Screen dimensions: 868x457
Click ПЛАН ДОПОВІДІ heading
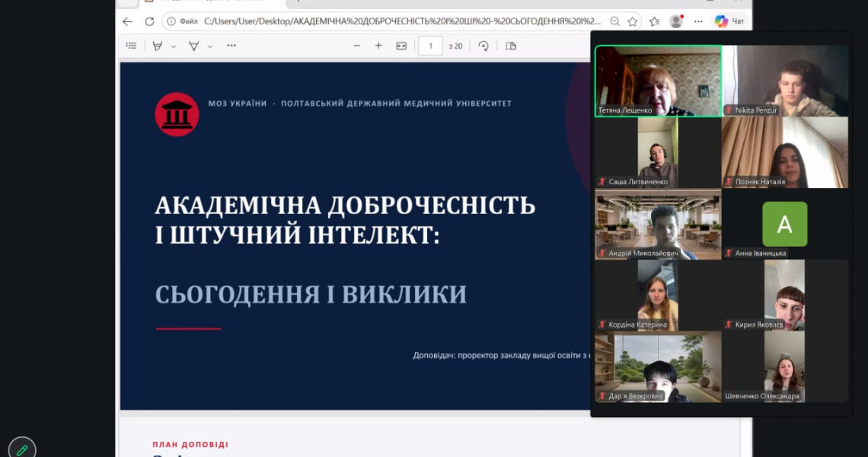(x=190, y=444)
